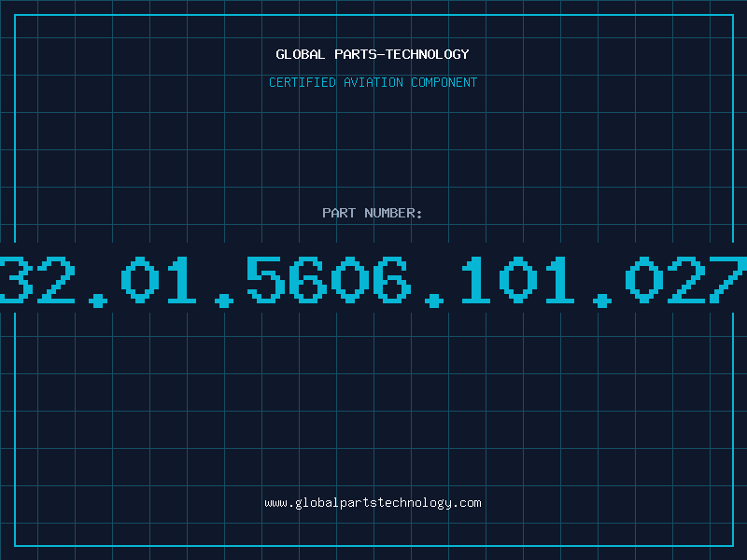747x560 pixels.
Task: Select the CERTIFIED AVIATION COMPONENT subtitle
Action: [x=373, y=82]
